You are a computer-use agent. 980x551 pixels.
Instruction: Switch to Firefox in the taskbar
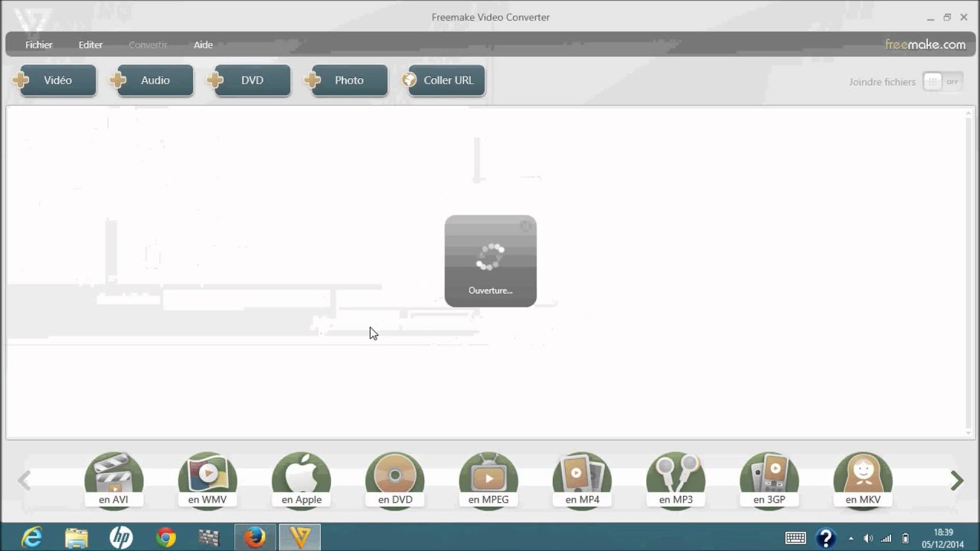pyautogui.click(x=255, y=537)
